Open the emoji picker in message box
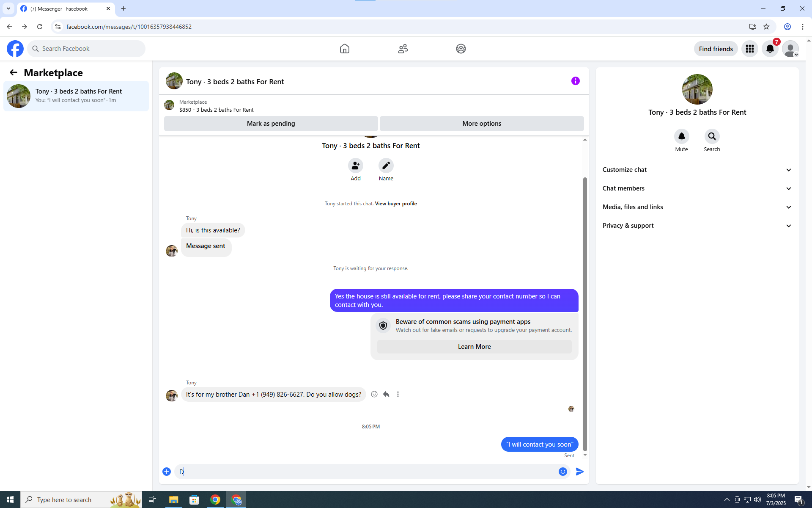This screenshot has height=508, width=812. (562, 472)
